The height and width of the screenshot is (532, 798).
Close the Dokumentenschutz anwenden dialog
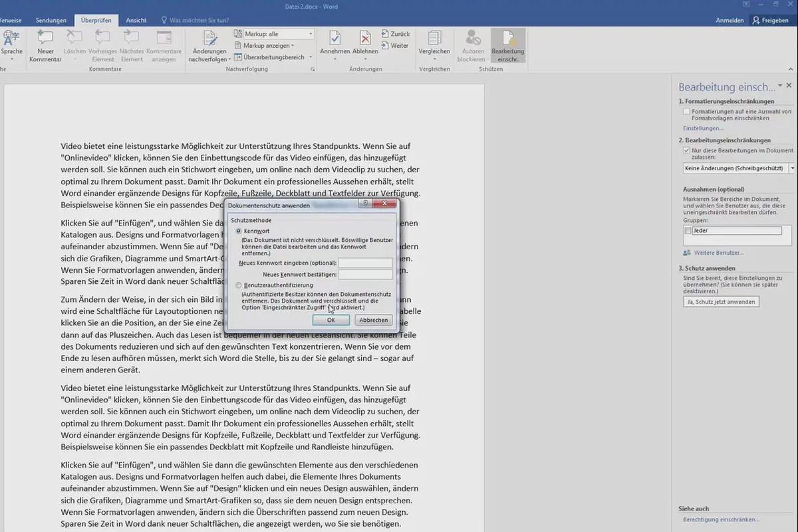pyautogui.click(x=385, y=205)
